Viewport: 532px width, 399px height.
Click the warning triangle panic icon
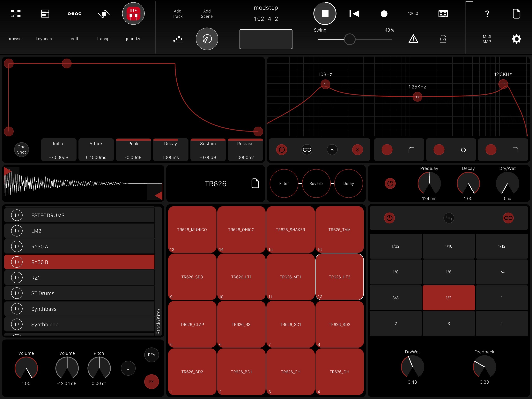(413, 39)
